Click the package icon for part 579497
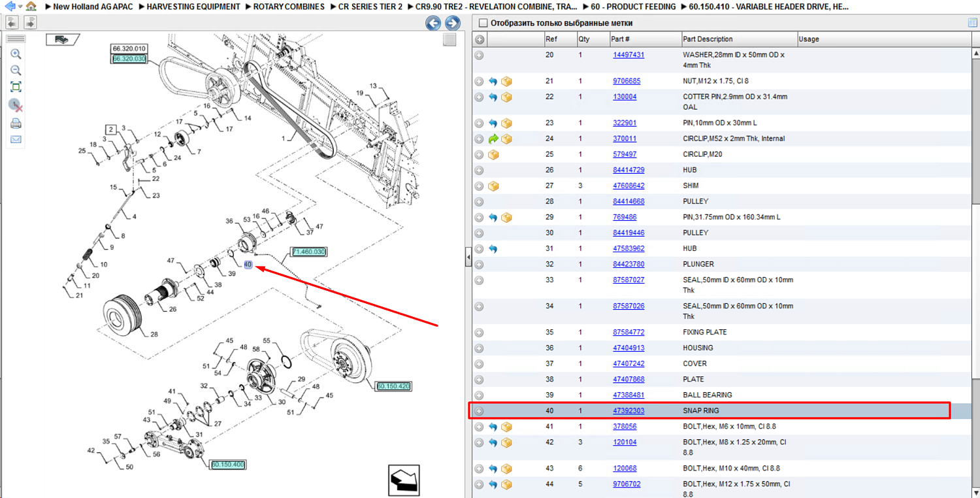This screenshot has height=498, width=980. [493, 155]
